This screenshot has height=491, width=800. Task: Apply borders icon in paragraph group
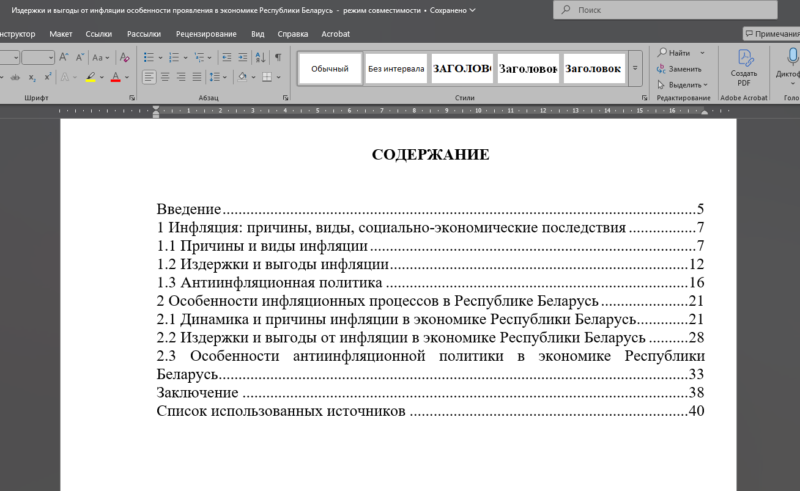(x=267, y=77)
